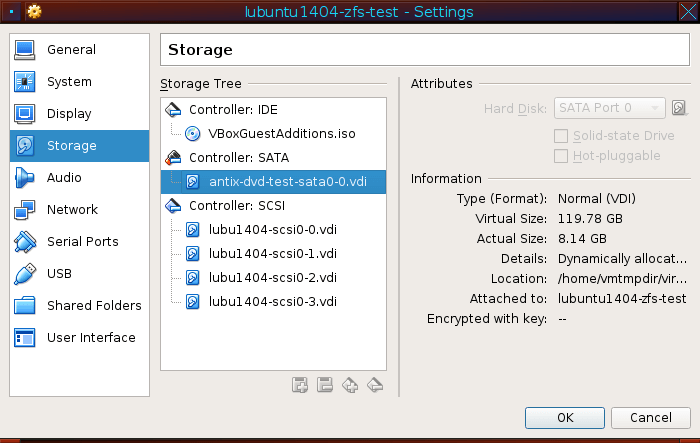Viewport: 700px width, 443px height.
Task: Click the add storage attachment icon
Action: coord(300,385)
